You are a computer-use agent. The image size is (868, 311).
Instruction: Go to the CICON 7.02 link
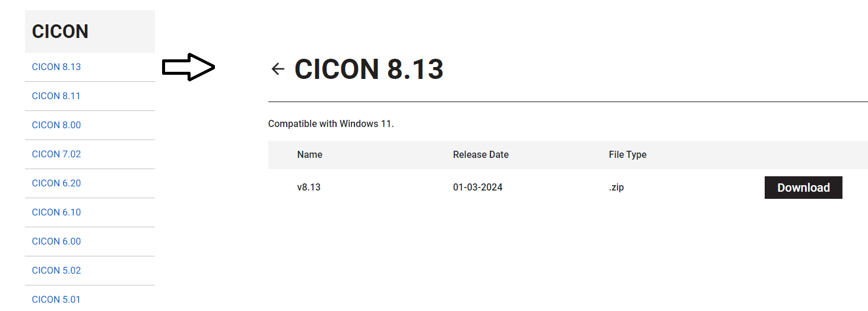(x=56, y=154)
